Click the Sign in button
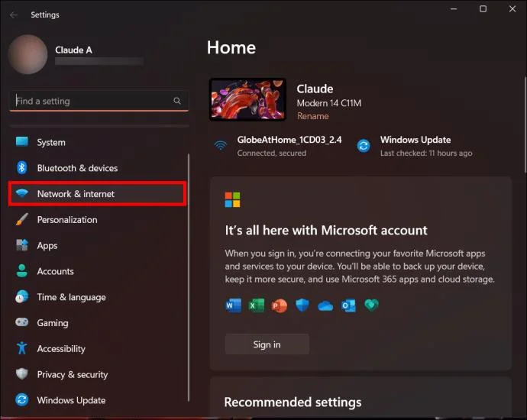Image resolution: width=527 pixels, height=420 pixels. 267,344
